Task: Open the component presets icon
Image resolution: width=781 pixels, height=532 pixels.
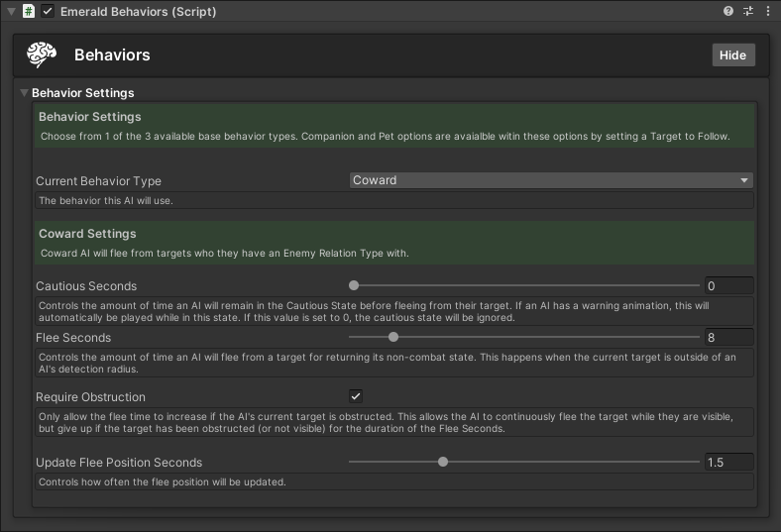Action: click(747, 12)
